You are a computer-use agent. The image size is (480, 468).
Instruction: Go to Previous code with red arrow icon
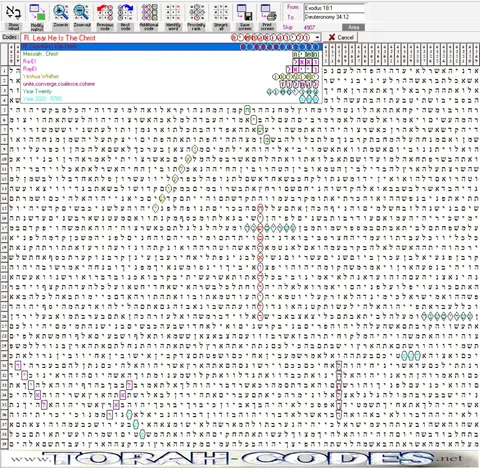[x=105, y=12]
